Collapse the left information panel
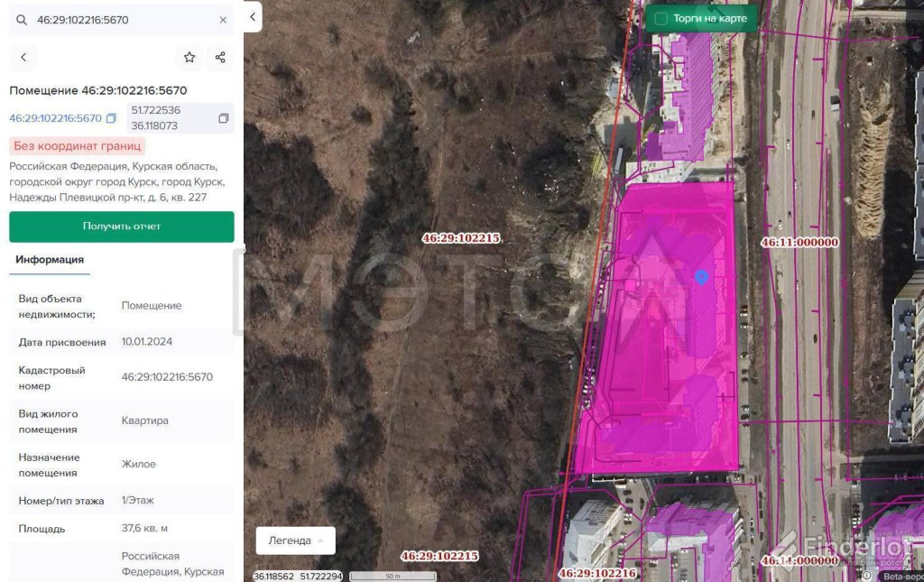924x582 pixels. (x=254, y=16)
